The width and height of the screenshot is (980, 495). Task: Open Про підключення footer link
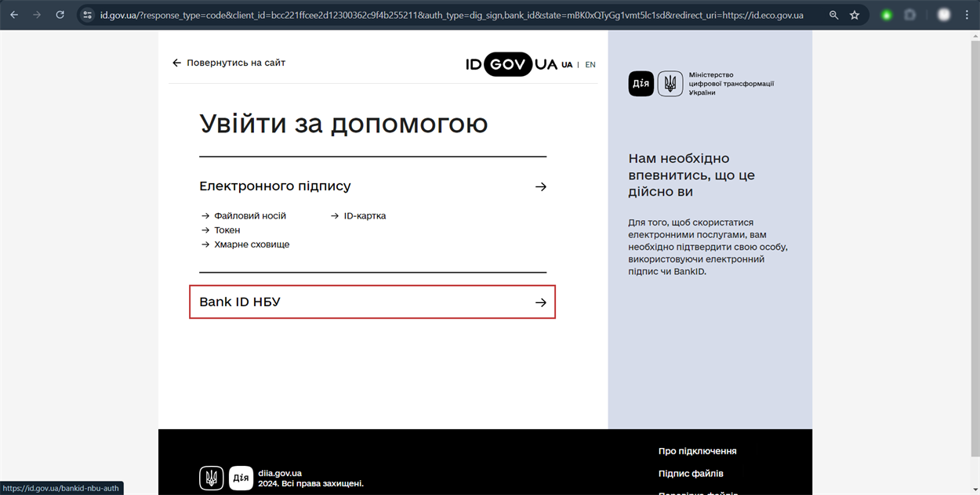(698, 451)
